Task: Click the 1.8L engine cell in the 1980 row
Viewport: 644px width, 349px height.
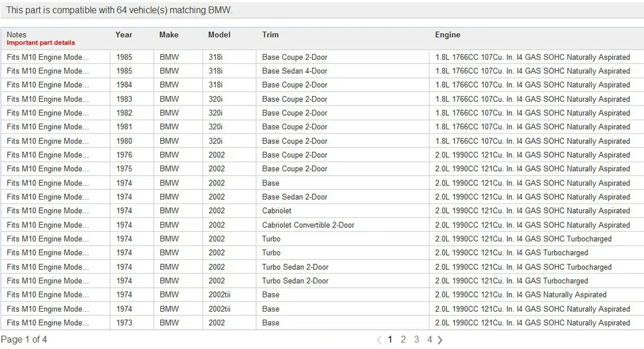Action: pos(533,141)
